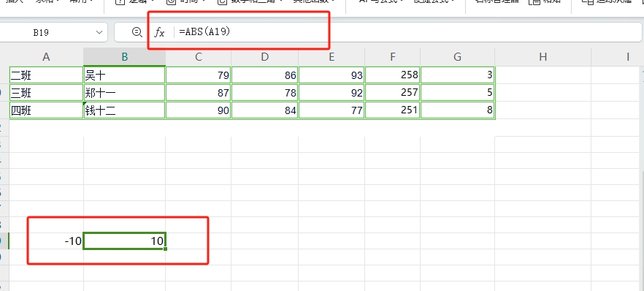The width and height of the screenshot is (644, 291).
Task: Click the total cell showing 258
Action: coord(393,75)
